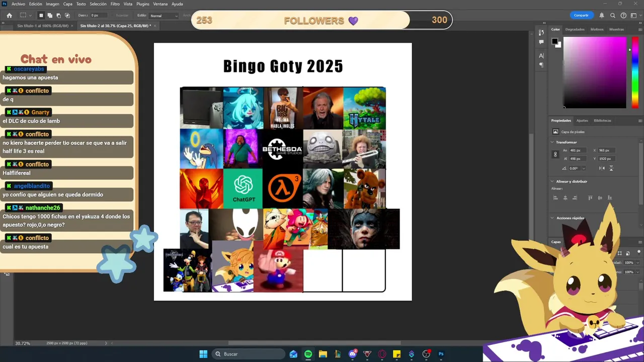The width and height of the screenshot is (644, 362).
Task: Open File Explorer from the taskbar
Action: [x=323, y=354]
